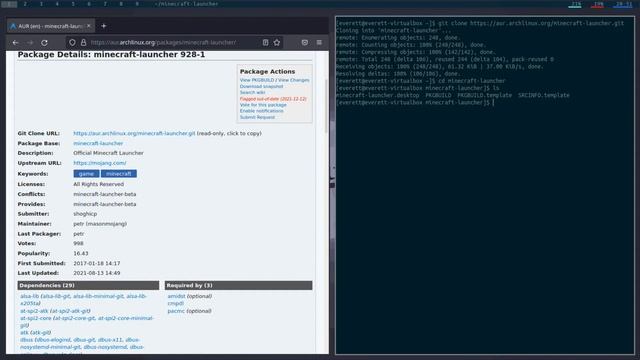Open the at-spi2-core dependency link
This screenshot has height=360, width=640.
pos(36,318)
